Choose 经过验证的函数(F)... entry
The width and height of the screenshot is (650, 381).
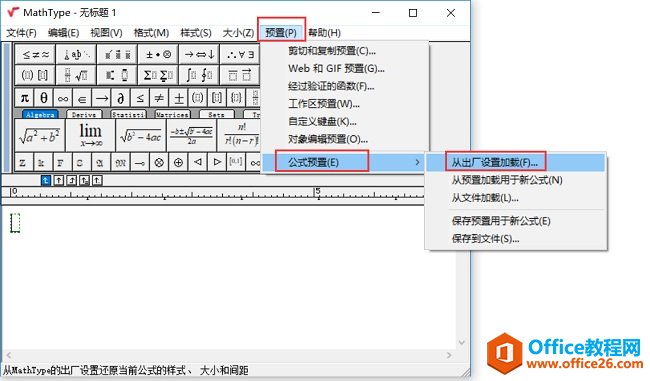345,86
